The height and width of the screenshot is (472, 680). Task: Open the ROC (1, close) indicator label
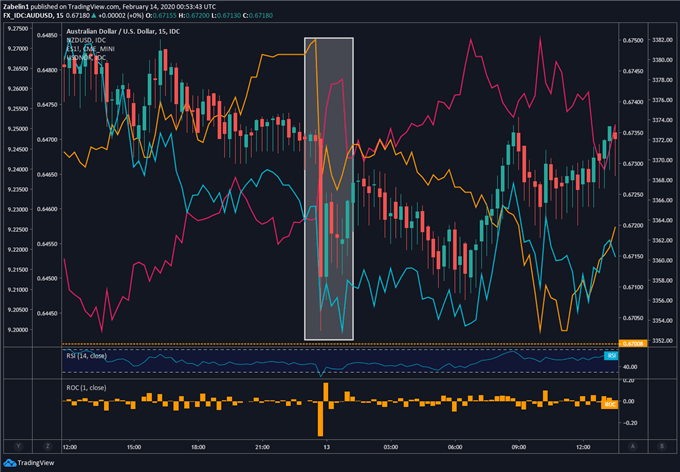(86, 387)
